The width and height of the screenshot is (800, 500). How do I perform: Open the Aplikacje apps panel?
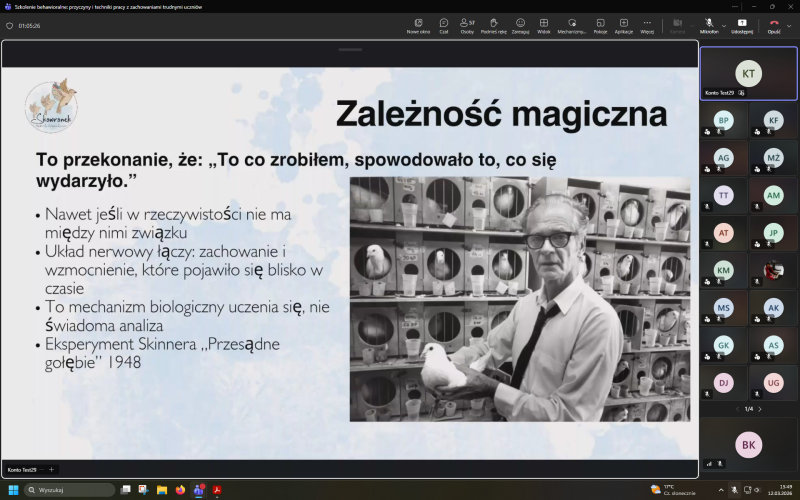624,24
